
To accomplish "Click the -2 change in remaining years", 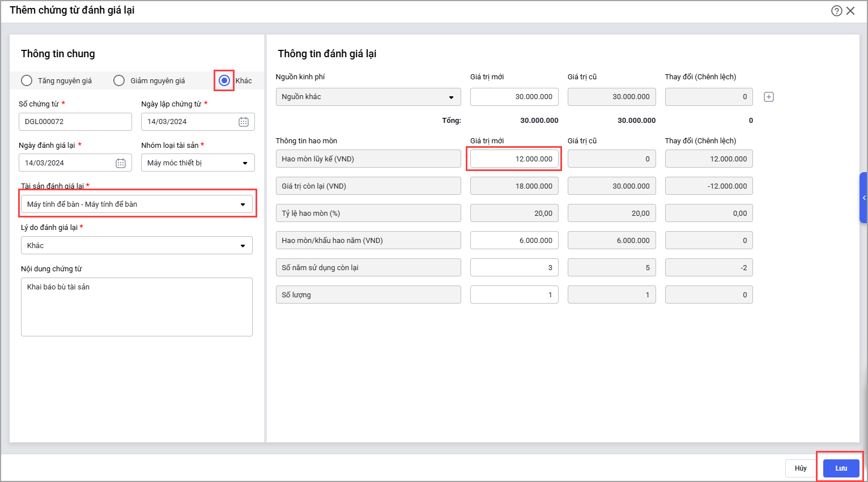I will [709, 267].
